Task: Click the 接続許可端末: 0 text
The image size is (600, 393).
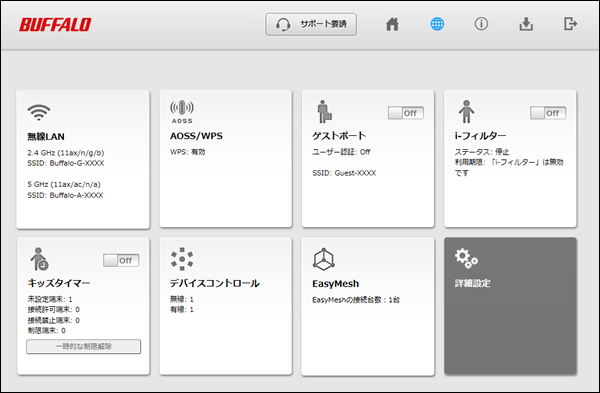Action: 54,309
